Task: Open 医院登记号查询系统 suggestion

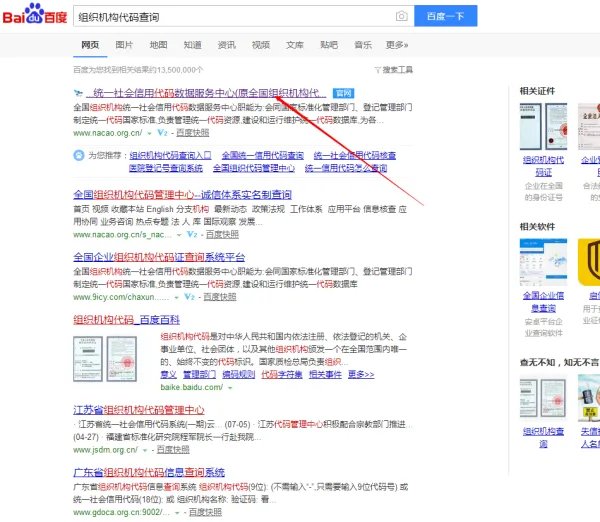Action: click(x=166, y=168)
